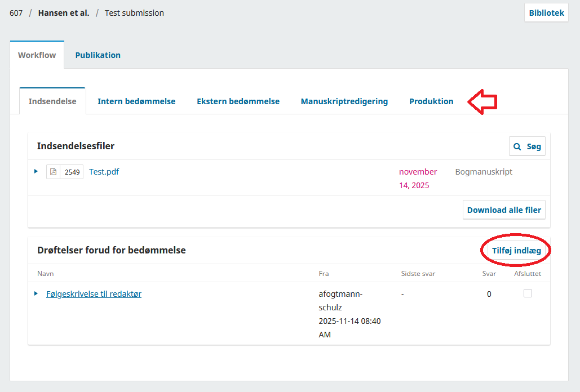Image resolution: width=580 pixels, height=392 pixels.
Task: Open Følgeskrivelse til redaktør discussion link
Action: tap(94, 293)
